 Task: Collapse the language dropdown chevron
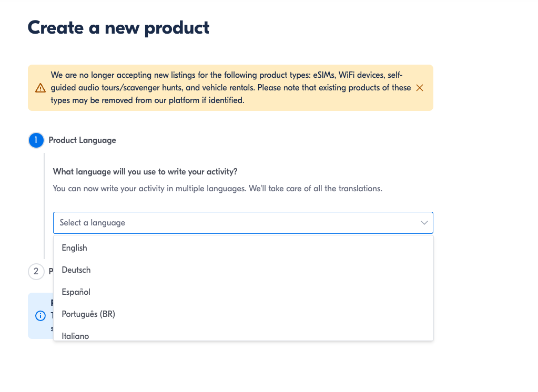click(x=424, y=223)
